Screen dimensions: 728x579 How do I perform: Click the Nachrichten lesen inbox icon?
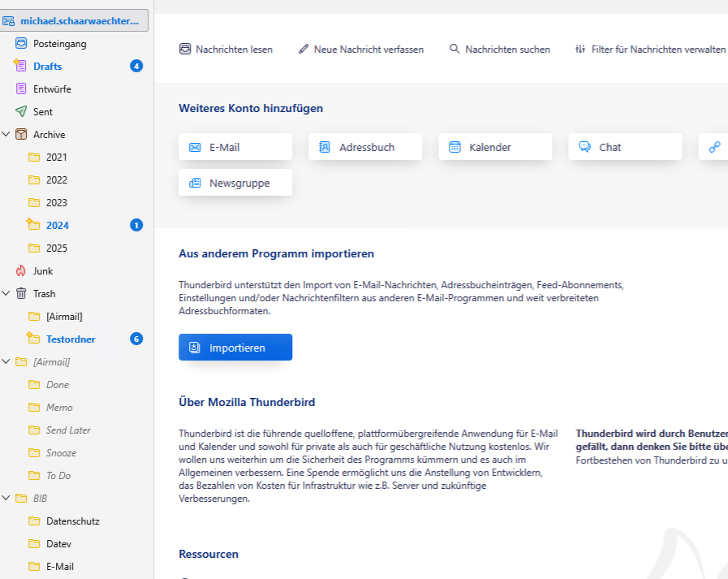pos(185,50)
